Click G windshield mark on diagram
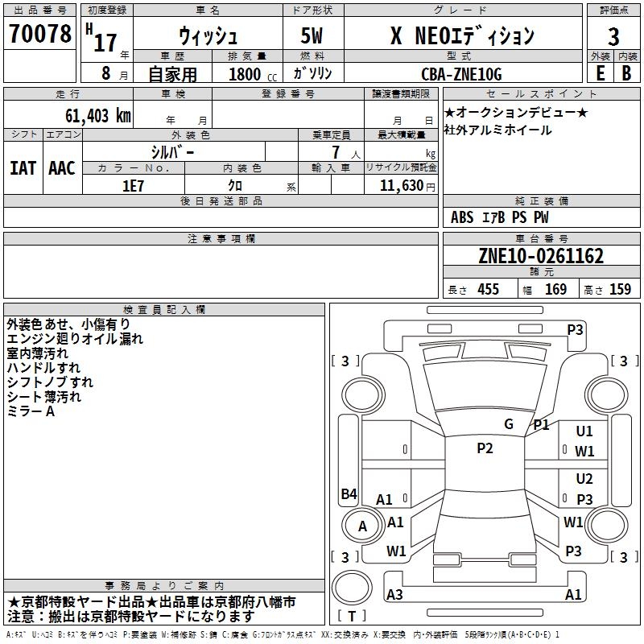Screen dimensions: 644x644 coord(509,424)
